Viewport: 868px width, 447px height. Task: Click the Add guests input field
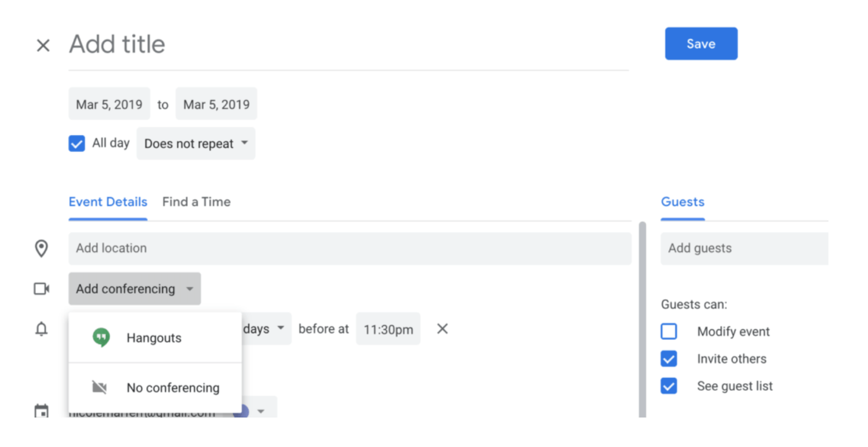[x=743, y=248]
